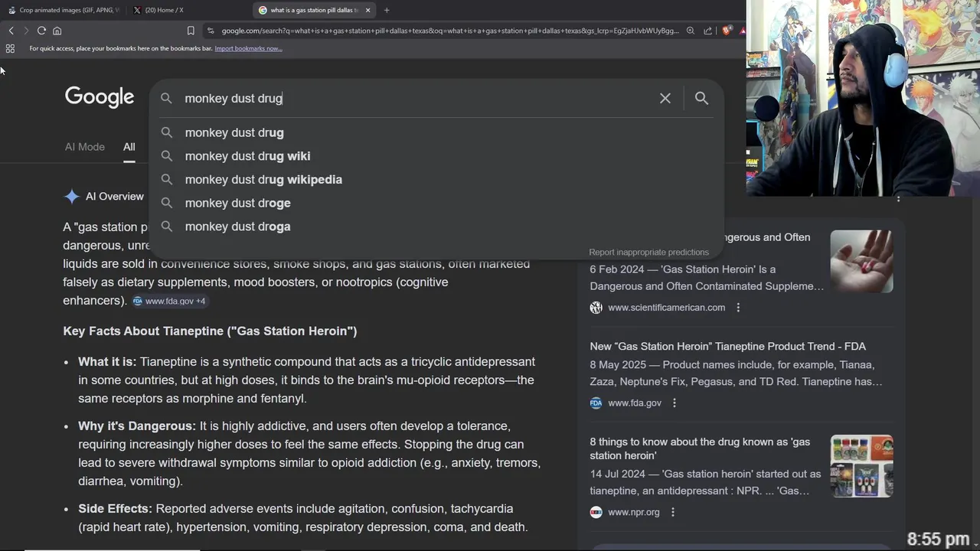Open the bookmarks bar apps grid icon

tap(10, 48)
